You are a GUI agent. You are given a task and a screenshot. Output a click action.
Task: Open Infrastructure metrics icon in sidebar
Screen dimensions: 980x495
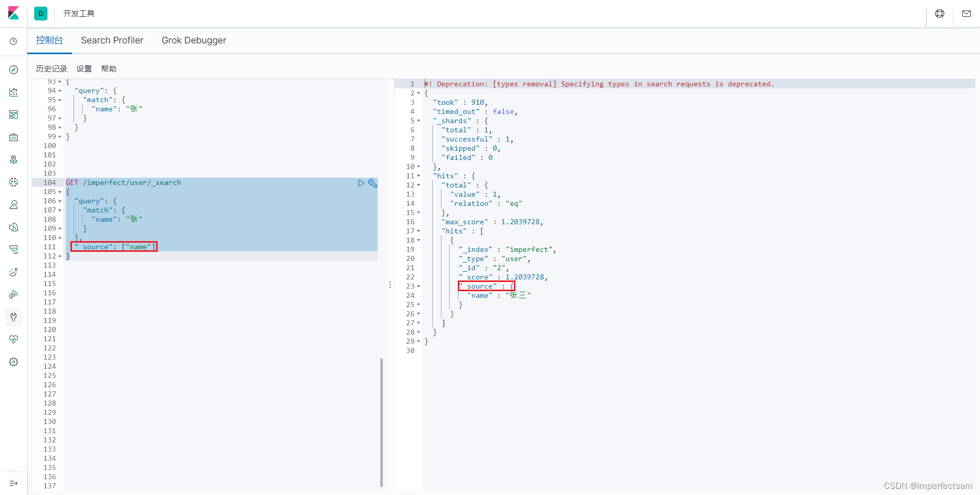click(14, 204)
